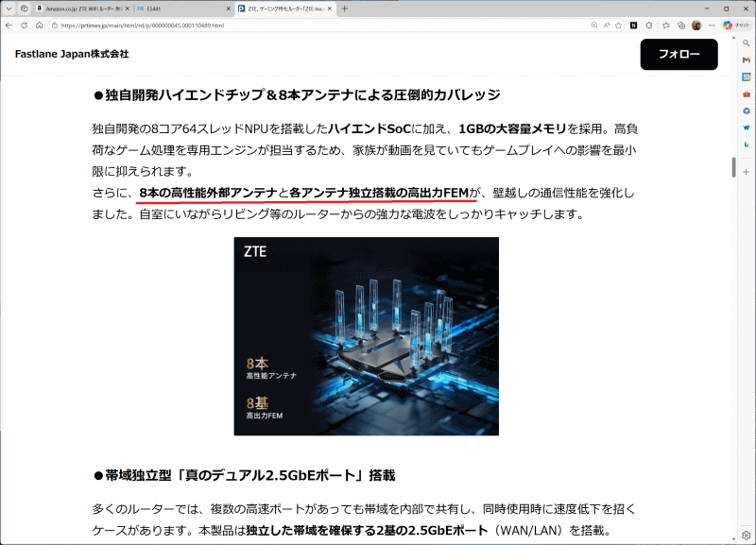Click the N extension icon in the toolbar
This screenshot has width=756, height=545.
632,26
